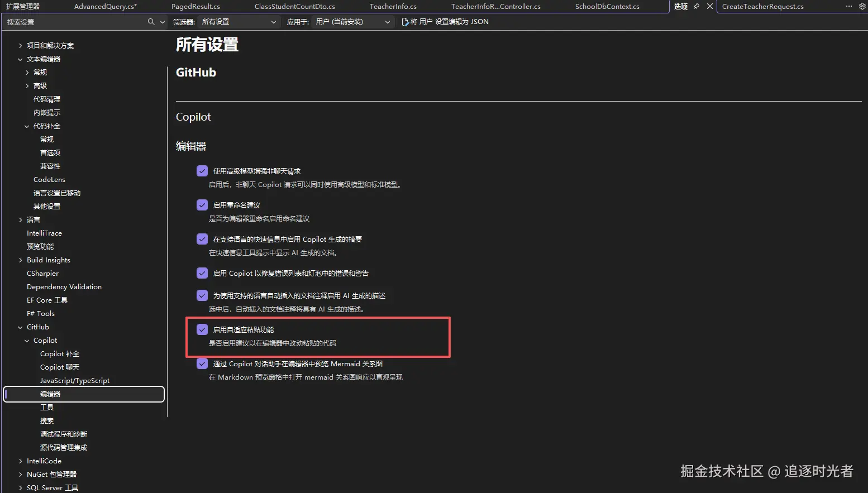
Task: Click the search magnifier icon in settings search
Action: [x=151, y=22]
